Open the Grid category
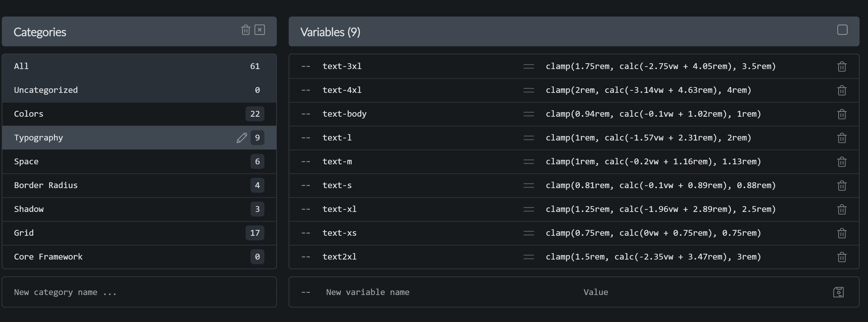The width and height of the screenshot is (868, 322). pos(139,233)
